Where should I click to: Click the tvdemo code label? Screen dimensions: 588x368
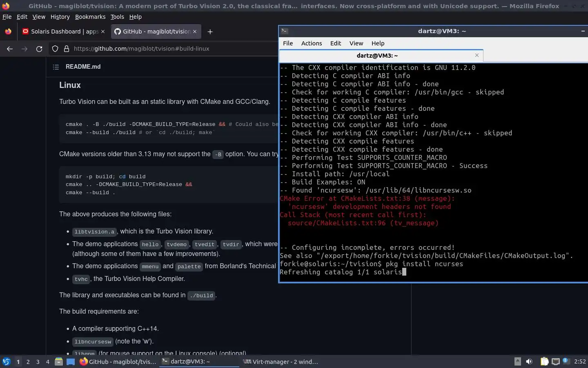pyautogui.click(x=177, y=245)
